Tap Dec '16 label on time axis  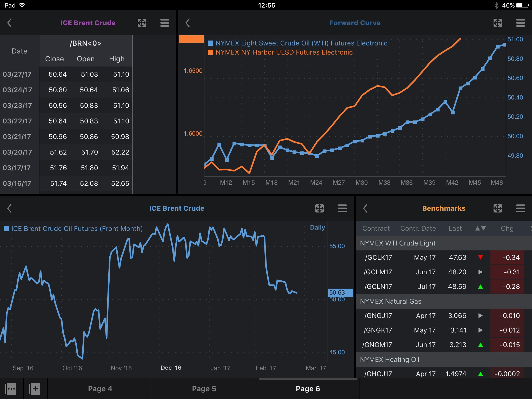171,368
